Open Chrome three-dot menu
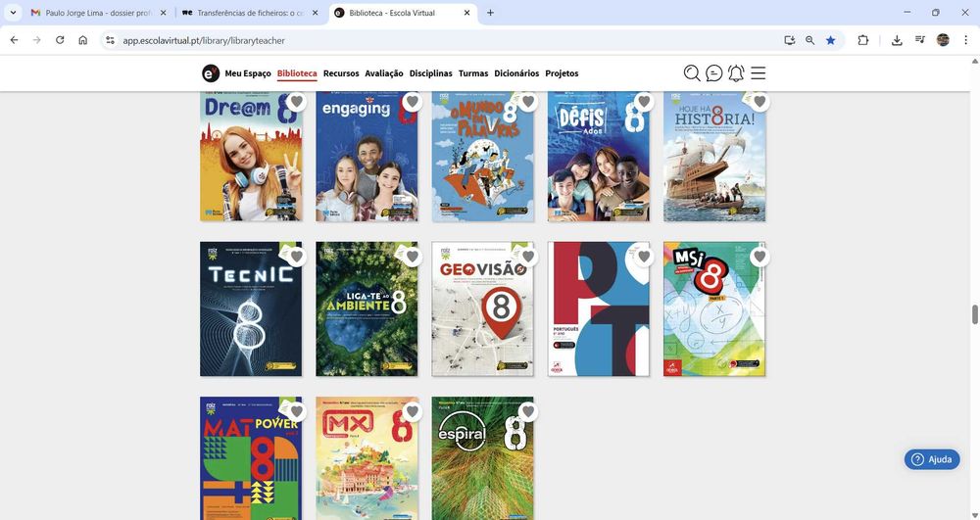The width and height of the screenshot is (980, 520). (x=965, y=40)
